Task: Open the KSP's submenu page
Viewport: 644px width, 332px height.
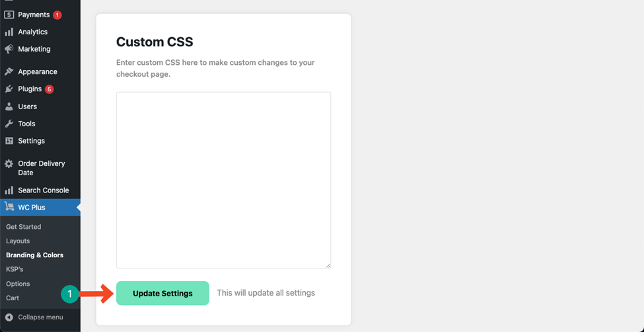Action: 15,269
